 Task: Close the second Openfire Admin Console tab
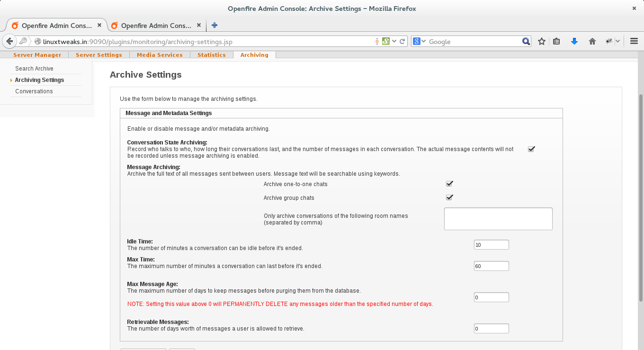pyautogui.click(x=198, y=25)
